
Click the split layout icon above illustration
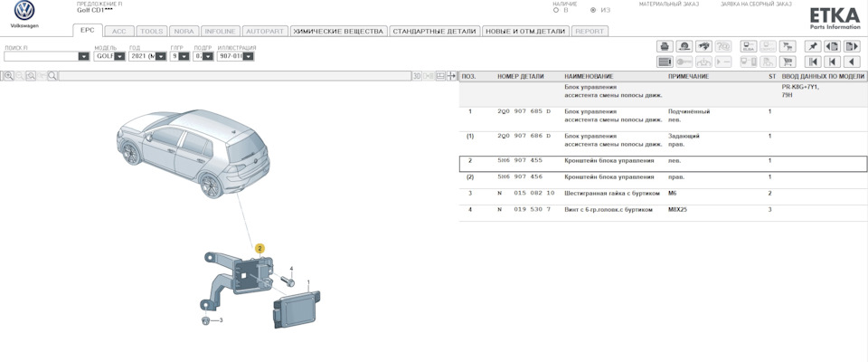click(x=440, y=76)
